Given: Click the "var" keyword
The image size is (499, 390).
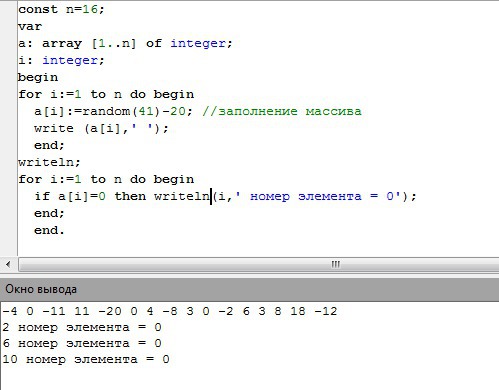Looking at the screenshot, I should pos(30,26).
